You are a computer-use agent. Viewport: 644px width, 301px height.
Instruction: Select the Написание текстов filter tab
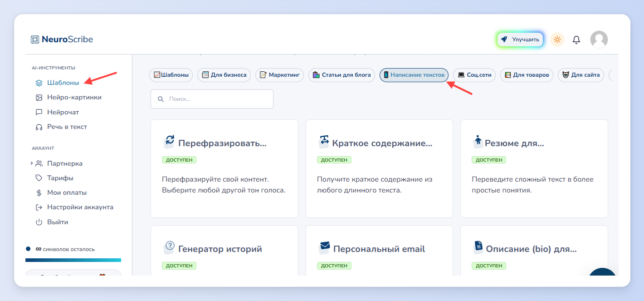point(414,75)
